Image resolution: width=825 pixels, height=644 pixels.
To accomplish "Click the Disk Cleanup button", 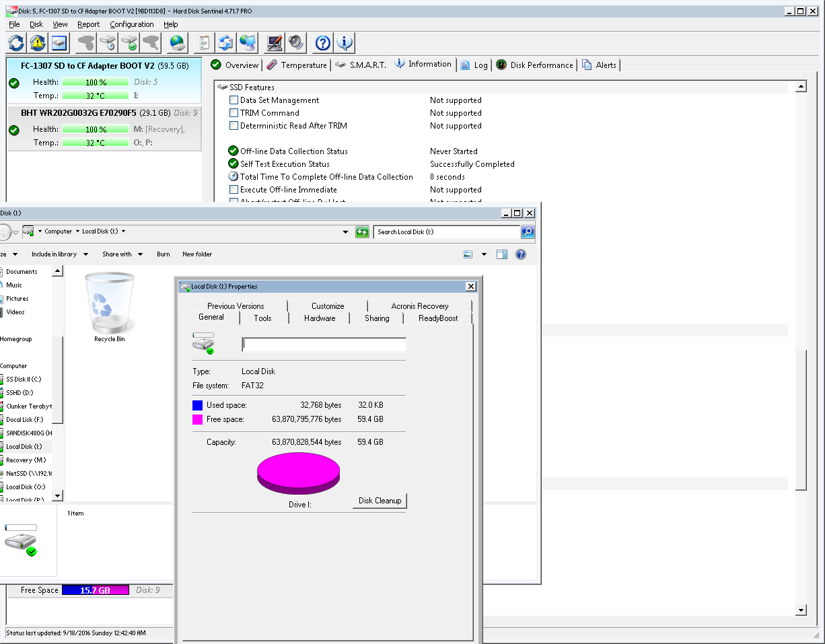I will coord(380,501).
